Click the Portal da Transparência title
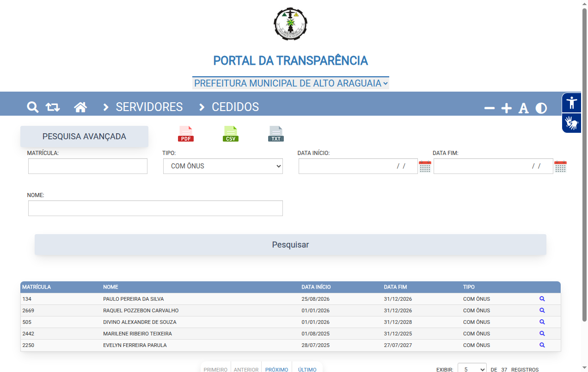 click(290, 61)
